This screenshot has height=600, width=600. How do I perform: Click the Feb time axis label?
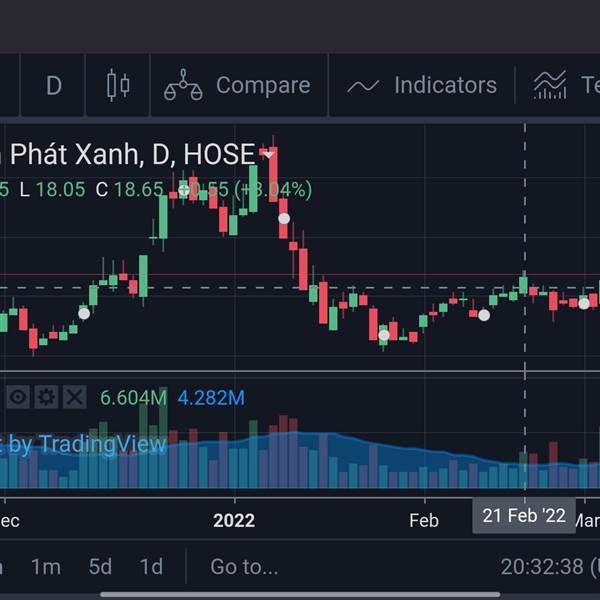pyautogui.click(x=424, y=520)
